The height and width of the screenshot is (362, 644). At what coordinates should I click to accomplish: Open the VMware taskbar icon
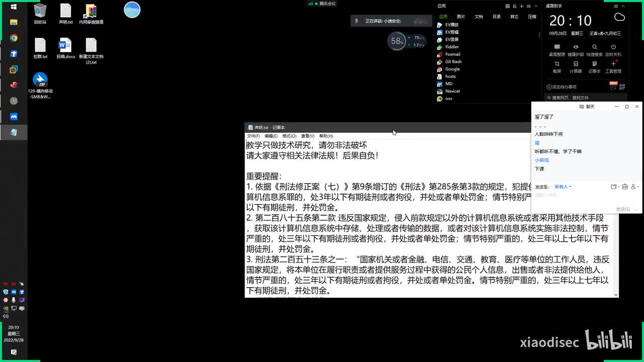coord(14,69)
